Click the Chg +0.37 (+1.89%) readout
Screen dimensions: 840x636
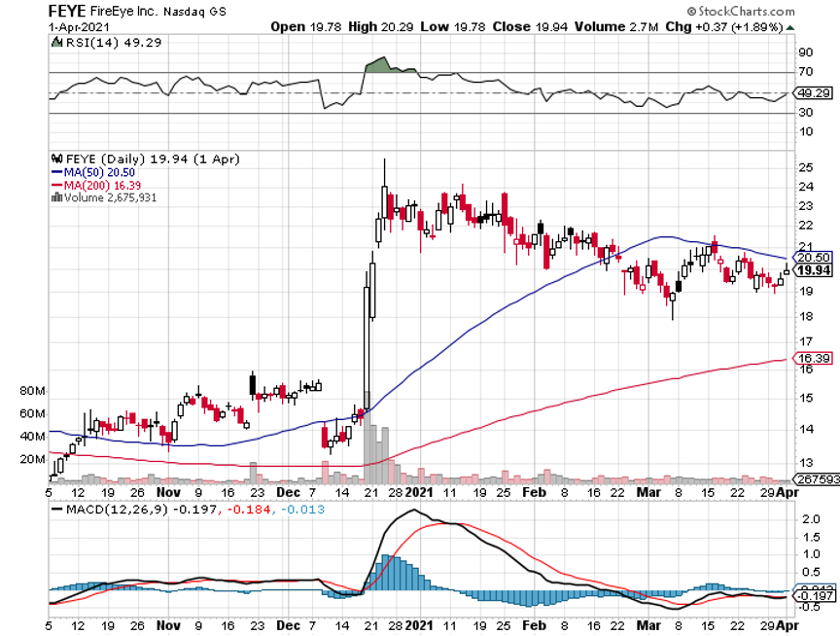pyautogui.click(x=762, y=26)
